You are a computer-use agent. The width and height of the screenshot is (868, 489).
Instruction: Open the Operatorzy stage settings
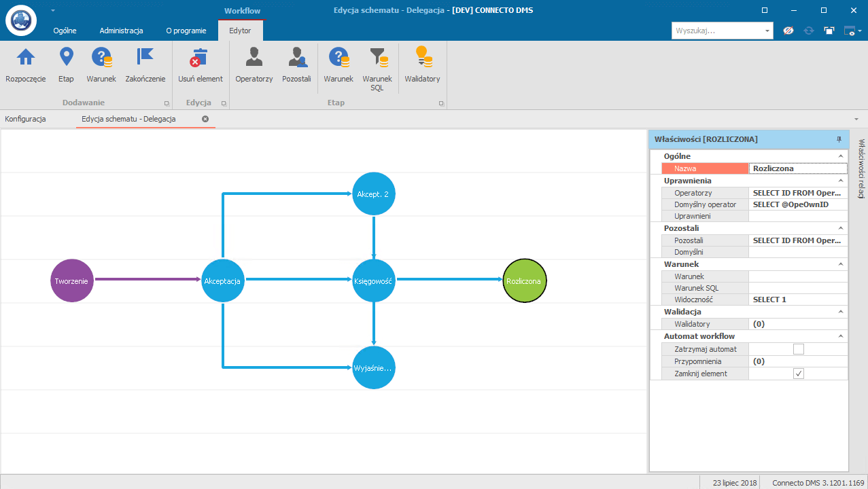coord(254,58)
